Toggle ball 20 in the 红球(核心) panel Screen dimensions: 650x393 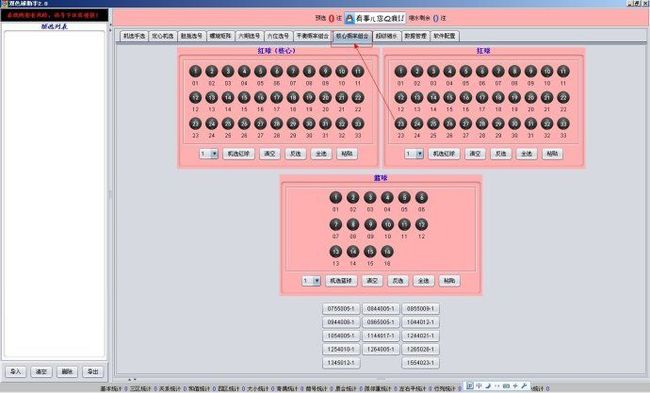click(325, 97)
